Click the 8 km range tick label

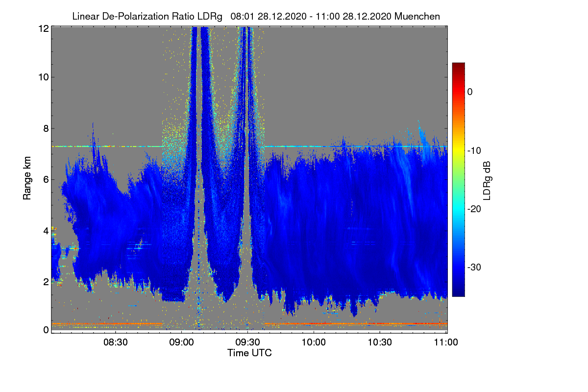pyautogui.click(x=46, y=128)
